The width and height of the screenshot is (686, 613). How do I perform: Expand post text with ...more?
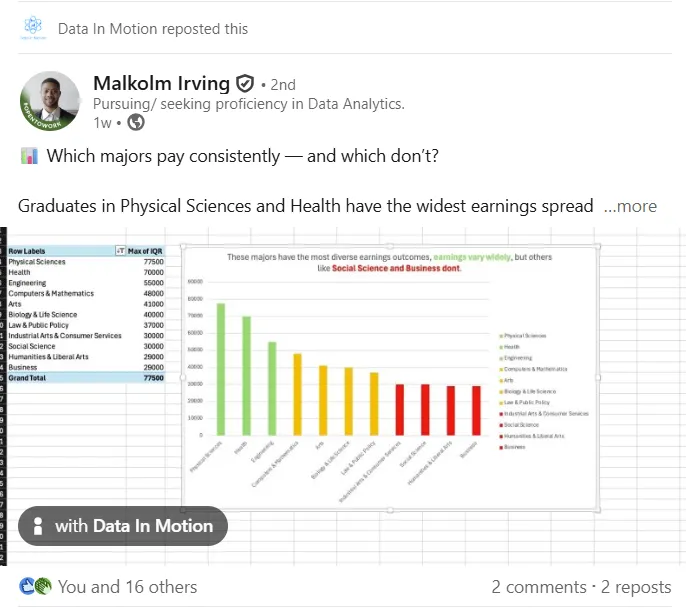(630, 206)
